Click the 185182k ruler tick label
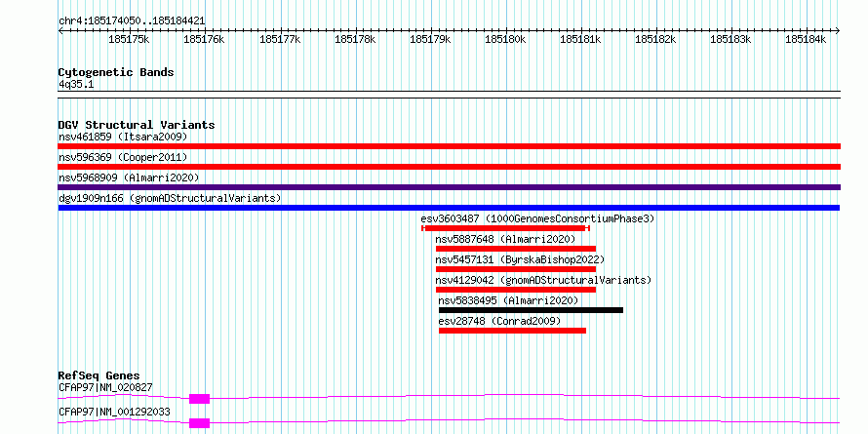The image size is (868, 434). click(655, 39)
